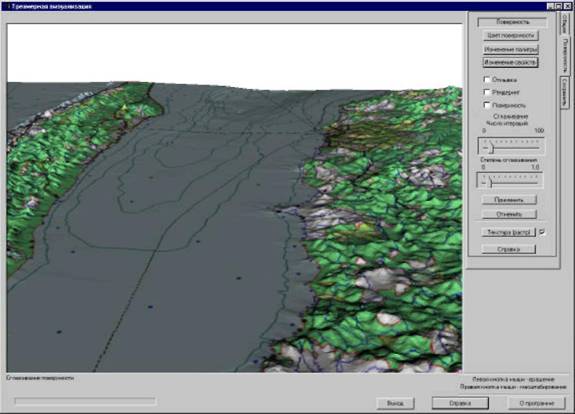Toggle the "Поверхность" checkbox

487,105
